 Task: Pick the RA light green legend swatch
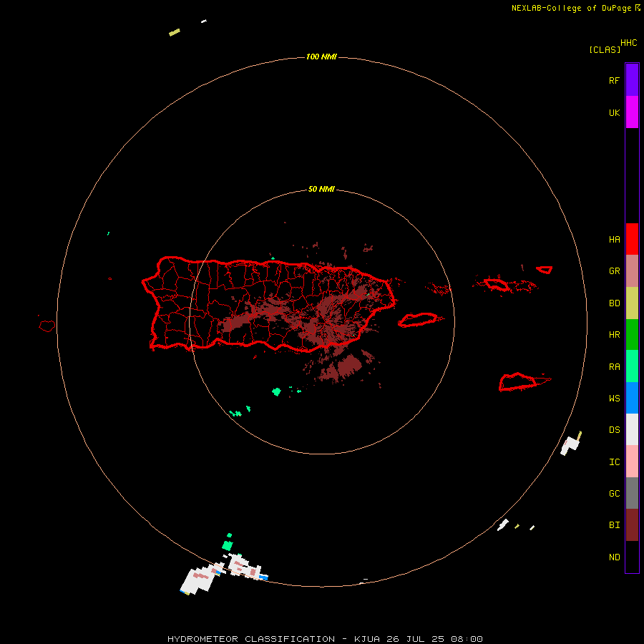tap(632, 366)
